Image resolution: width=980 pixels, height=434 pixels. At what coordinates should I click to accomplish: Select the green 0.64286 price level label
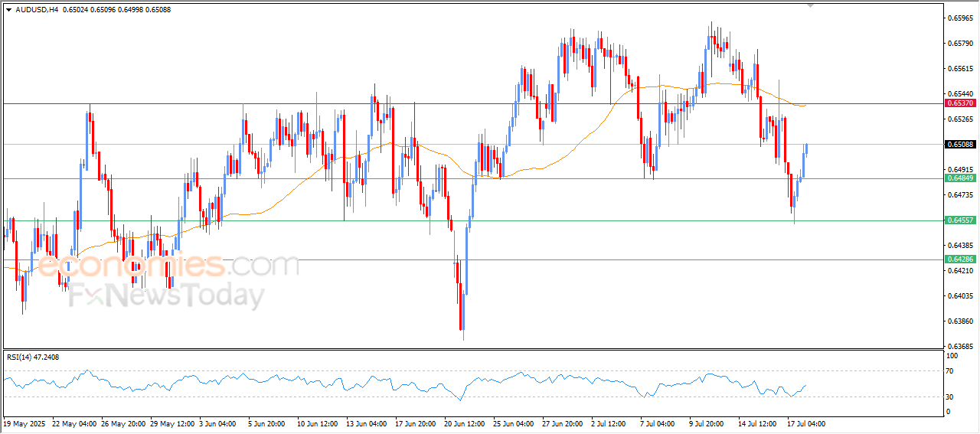pyautogui.click(x=960, y=259)
